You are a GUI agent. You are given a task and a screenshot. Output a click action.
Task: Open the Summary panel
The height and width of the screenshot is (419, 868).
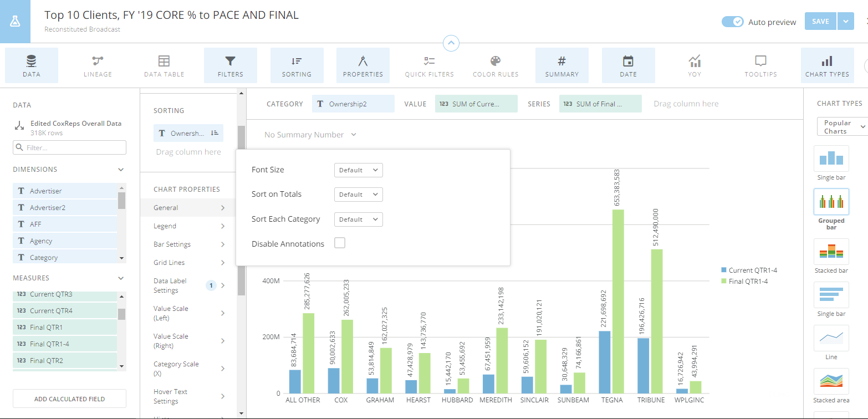pyautogui.click(x=561, y=65)
